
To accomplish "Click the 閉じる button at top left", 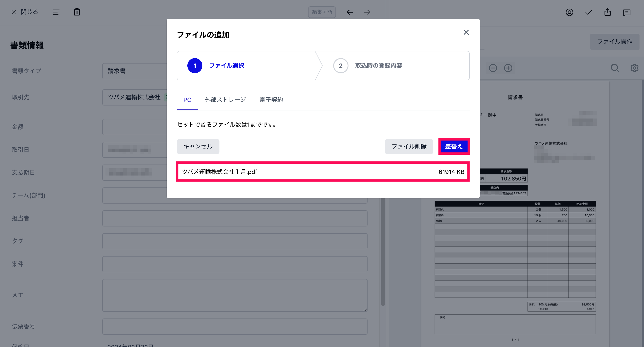I will [x=24, y=12].
